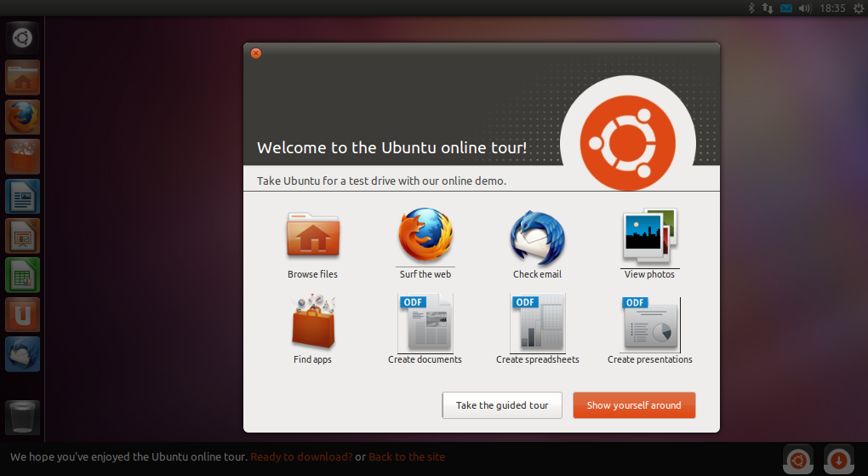Open the sound volume indicator
The width and height of the screenshot is (868, 476).
coord(805,8)
